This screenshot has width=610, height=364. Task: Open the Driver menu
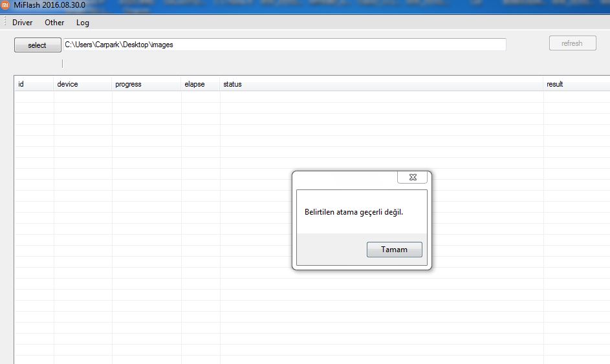coord(22,23)
